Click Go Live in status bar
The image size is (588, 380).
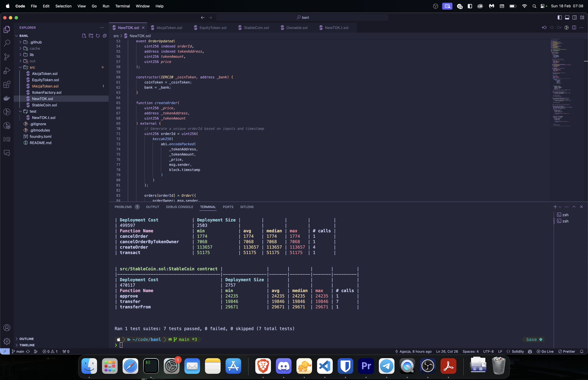tap(545, 351)
